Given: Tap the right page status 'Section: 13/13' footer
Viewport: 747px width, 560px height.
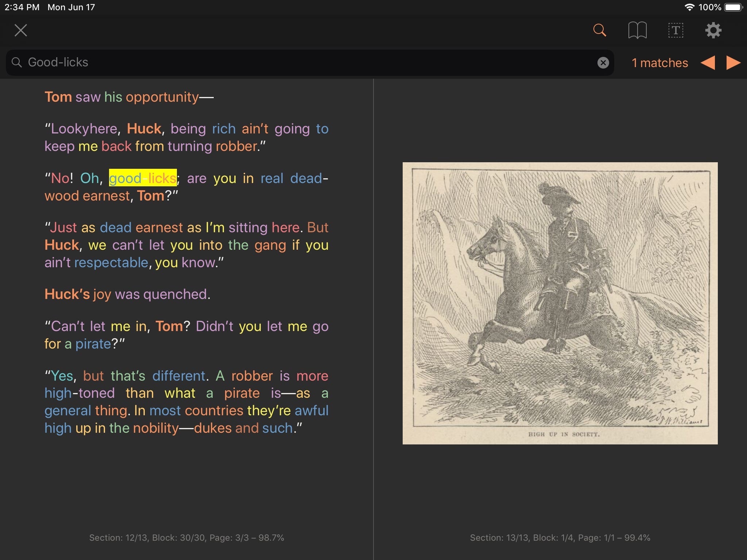Looking at the screenshot, I should [560, 537].
